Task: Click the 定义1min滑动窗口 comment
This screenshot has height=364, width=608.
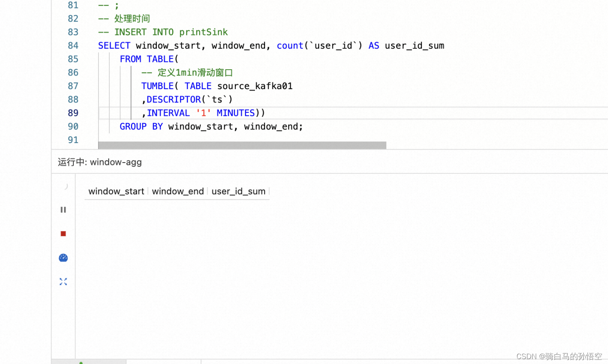Action: click(187, 73)
